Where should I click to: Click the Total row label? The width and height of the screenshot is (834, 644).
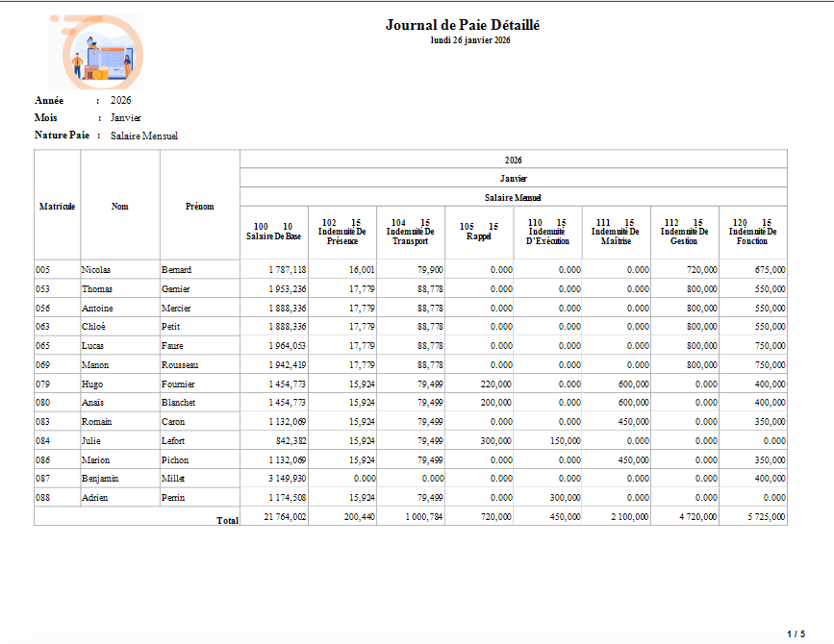227,521
